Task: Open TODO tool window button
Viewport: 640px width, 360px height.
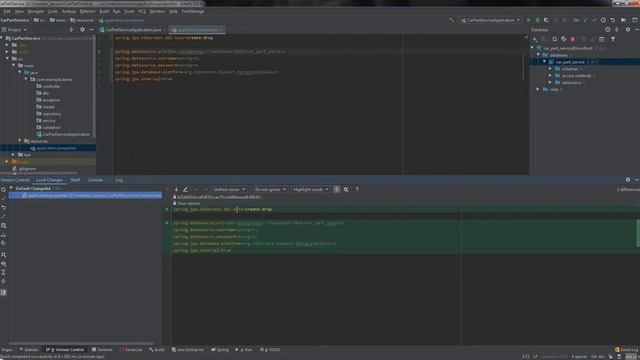Action: (x=270, y=350)
